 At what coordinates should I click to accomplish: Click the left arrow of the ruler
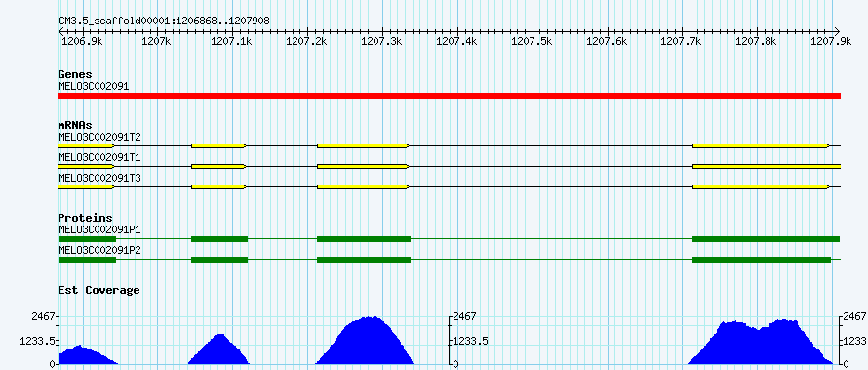60,31
